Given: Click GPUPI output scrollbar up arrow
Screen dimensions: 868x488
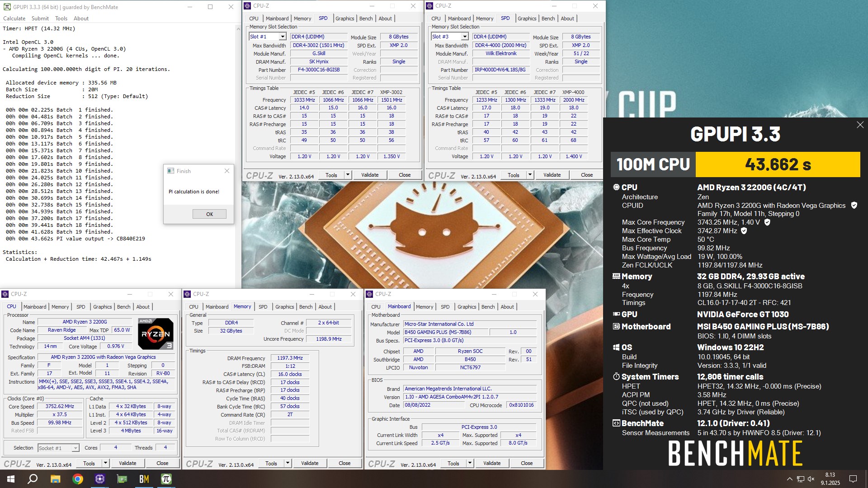Looking at the screenshot, I should click(x=238, y=28).
